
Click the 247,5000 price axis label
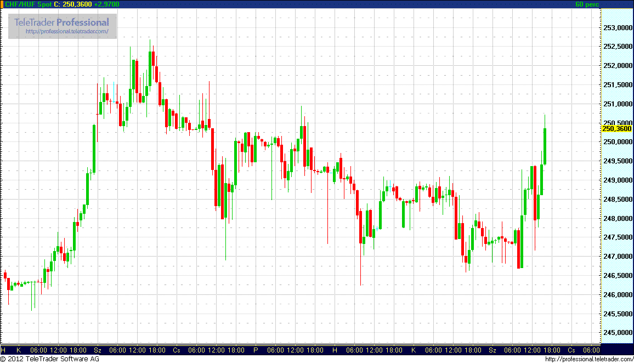618,237
